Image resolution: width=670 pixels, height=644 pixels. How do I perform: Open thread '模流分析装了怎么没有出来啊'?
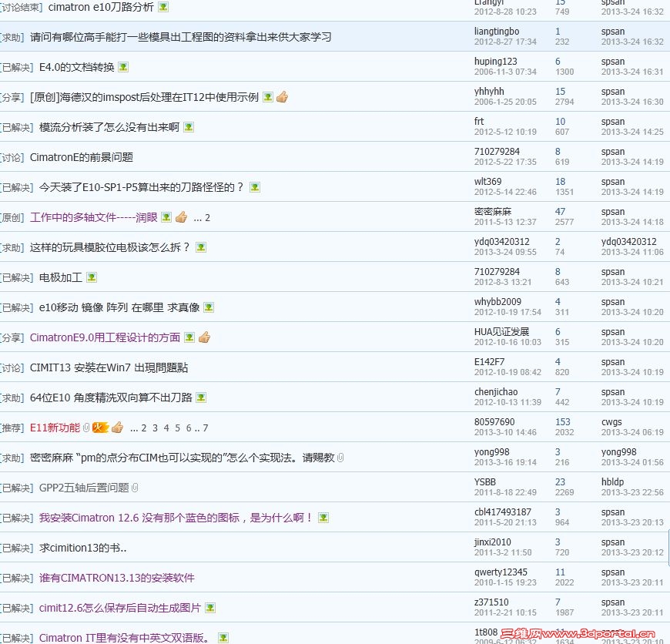tap(109, 127)
